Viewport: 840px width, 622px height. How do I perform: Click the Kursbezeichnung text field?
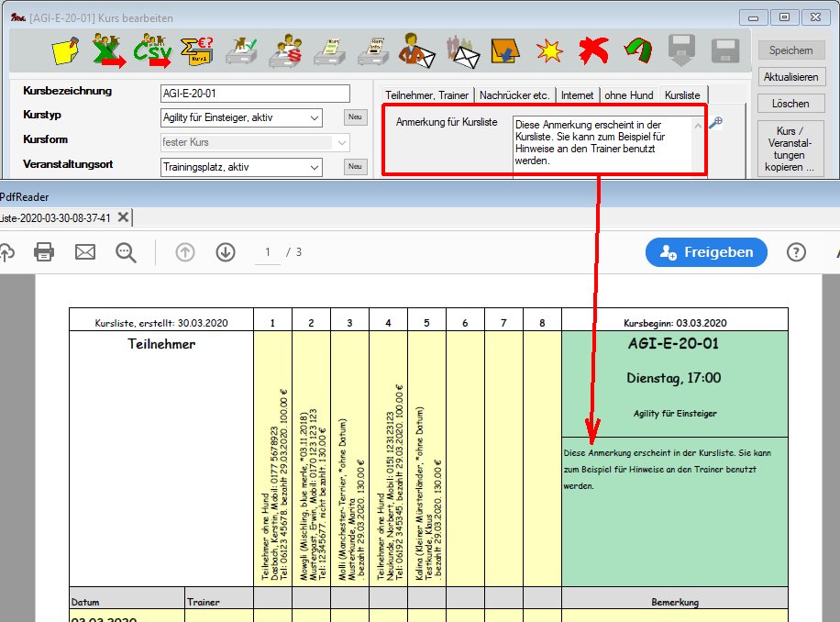(x=254, y=94)
